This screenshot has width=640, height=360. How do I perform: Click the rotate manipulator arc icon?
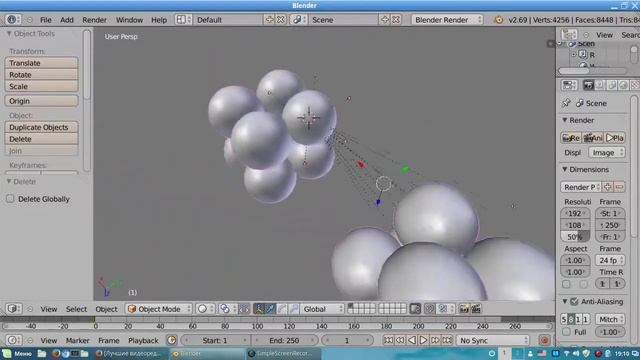click(x=282, y=309)
